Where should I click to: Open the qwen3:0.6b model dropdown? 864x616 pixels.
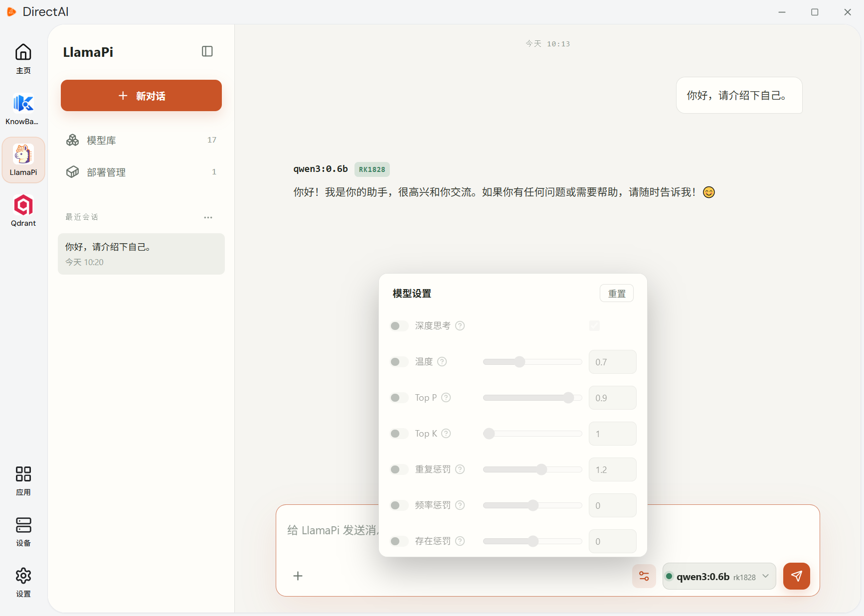[719, 576]
